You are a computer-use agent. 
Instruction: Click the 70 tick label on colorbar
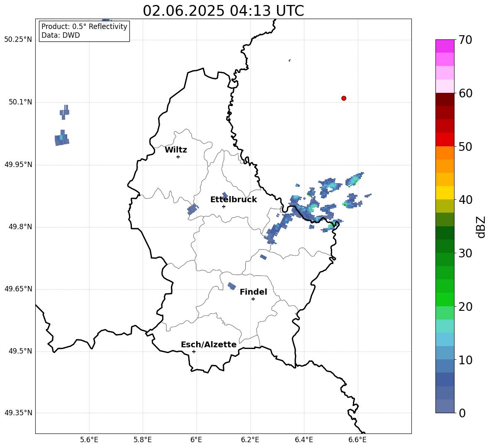coord(465,40)
